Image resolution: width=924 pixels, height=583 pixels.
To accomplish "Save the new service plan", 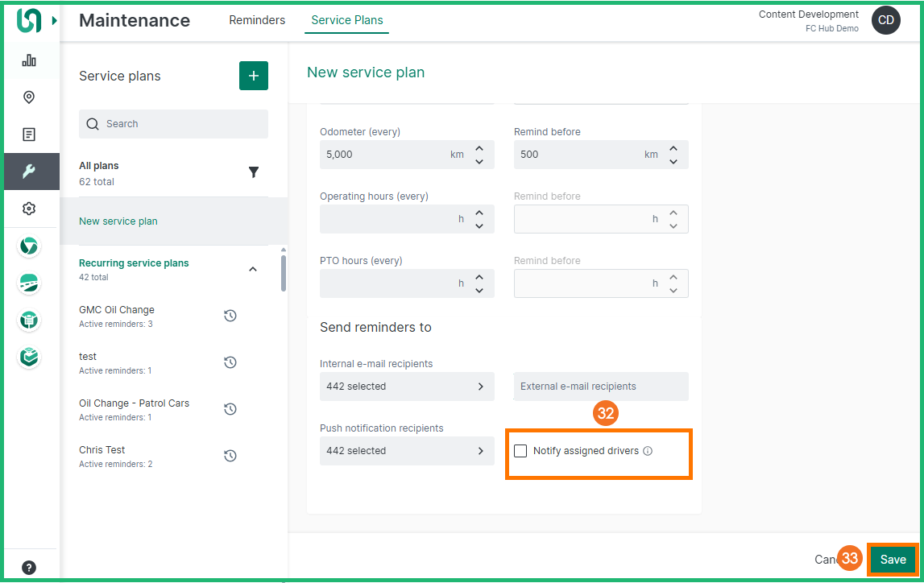I will (893, 560).
